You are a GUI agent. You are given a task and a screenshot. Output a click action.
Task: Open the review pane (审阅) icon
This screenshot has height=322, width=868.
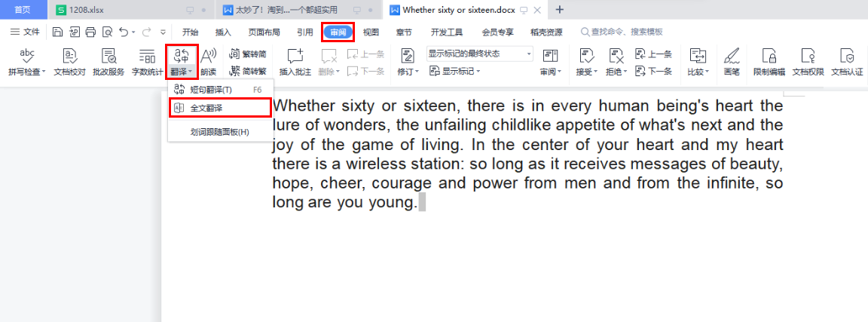click(x=551, y=56)
